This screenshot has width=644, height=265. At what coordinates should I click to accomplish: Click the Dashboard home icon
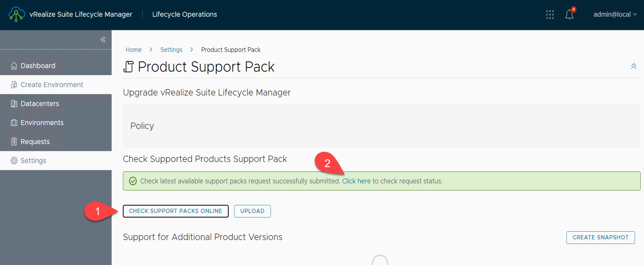14,66
